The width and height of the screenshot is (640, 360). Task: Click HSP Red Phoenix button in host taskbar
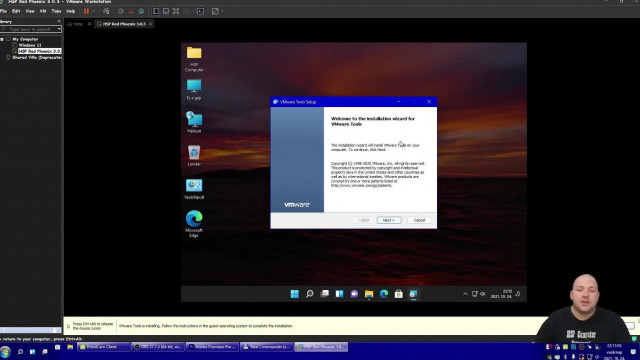tap(321, 347)
